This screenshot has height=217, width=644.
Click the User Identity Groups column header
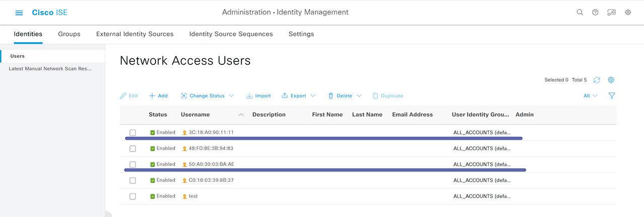480,115
